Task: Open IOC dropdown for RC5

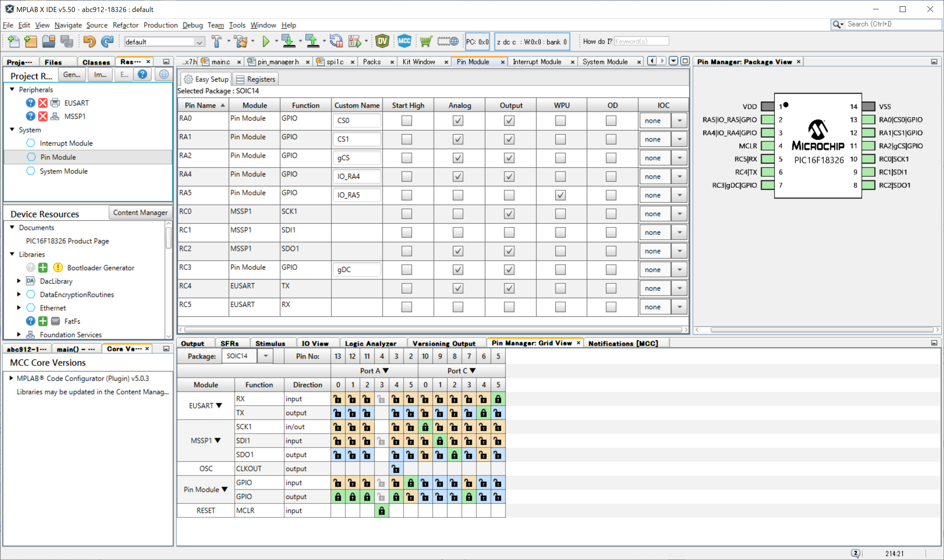Action: [679, 307]
